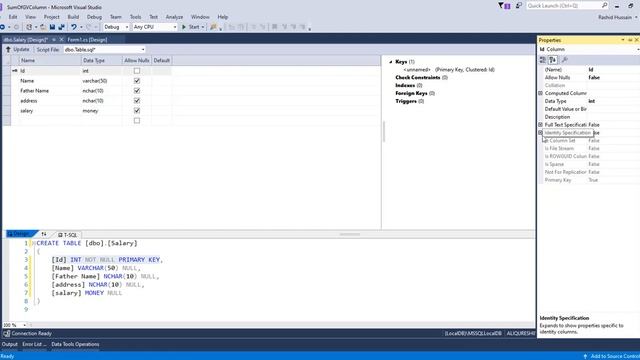The image size is (640, 360).
Task: Toggle Allow Nulls for Id column
Action: (x=137, y=71)
